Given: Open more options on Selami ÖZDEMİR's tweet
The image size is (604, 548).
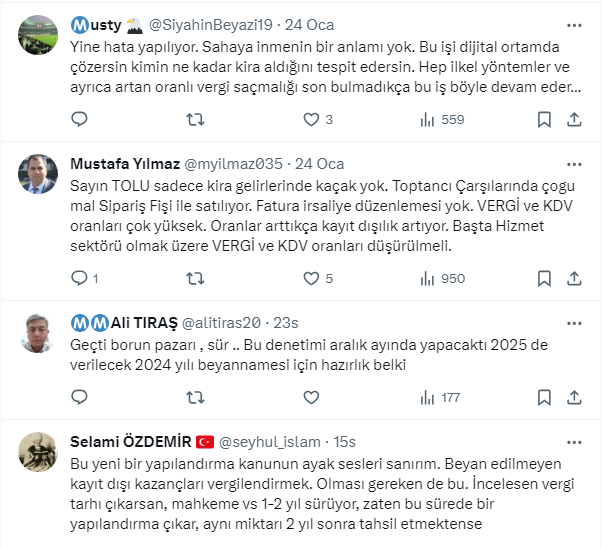Looking at the screenshot, I should (x=574, y=442).
